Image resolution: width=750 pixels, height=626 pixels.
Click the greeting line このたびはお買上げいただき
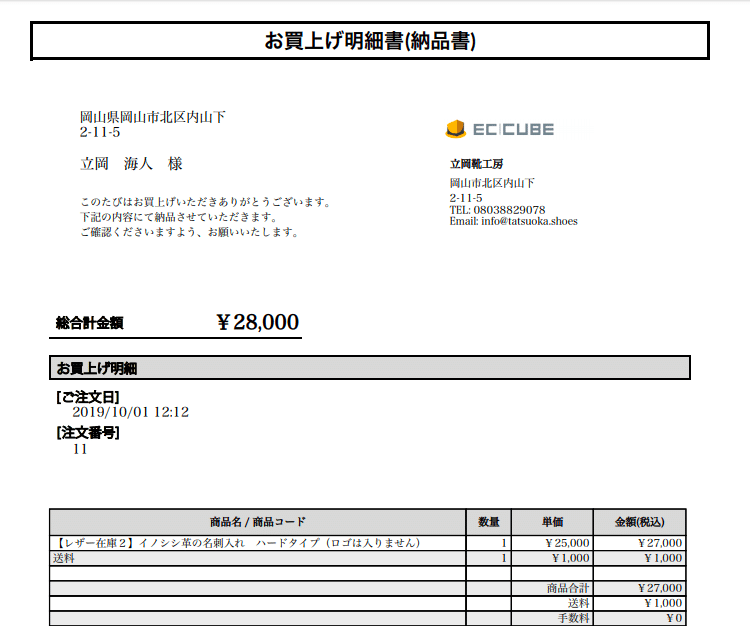pyautogui.click(x=206, y=202)
